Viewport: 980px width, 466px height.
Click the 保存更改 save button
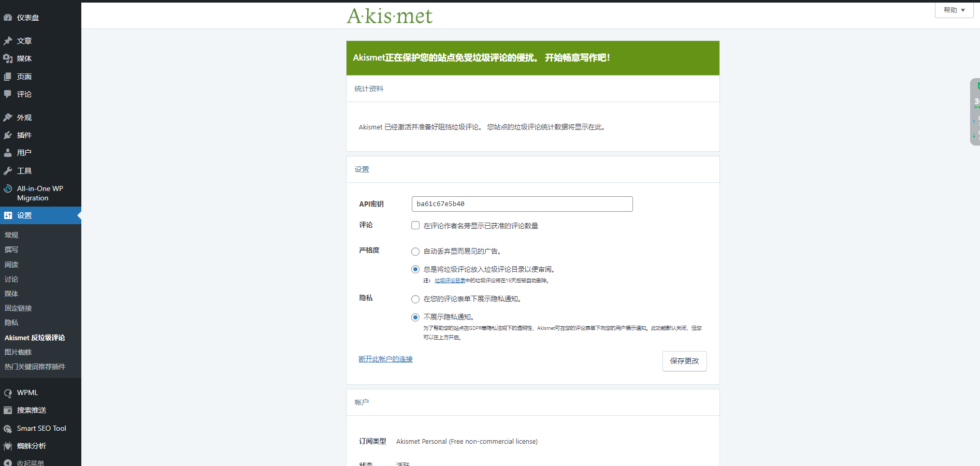pyautogui.click(x=685, y=361)
